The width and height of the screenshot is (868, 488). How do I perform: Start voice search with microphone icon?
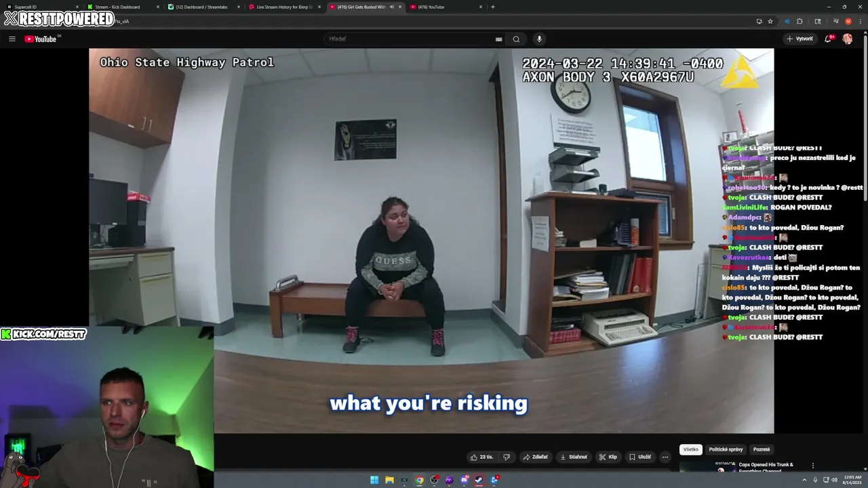(539, 39)
